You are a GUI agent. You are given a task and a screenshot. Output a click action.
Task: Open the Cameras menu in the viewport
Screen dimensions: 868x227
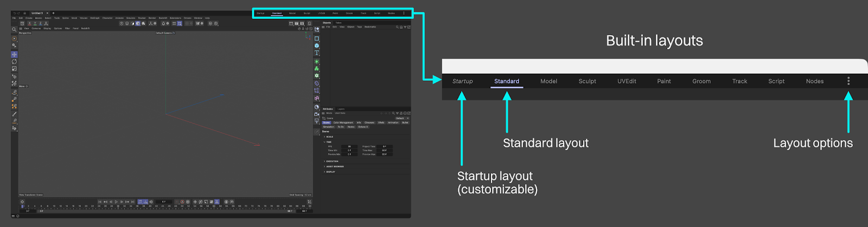[x=36, y=28]
